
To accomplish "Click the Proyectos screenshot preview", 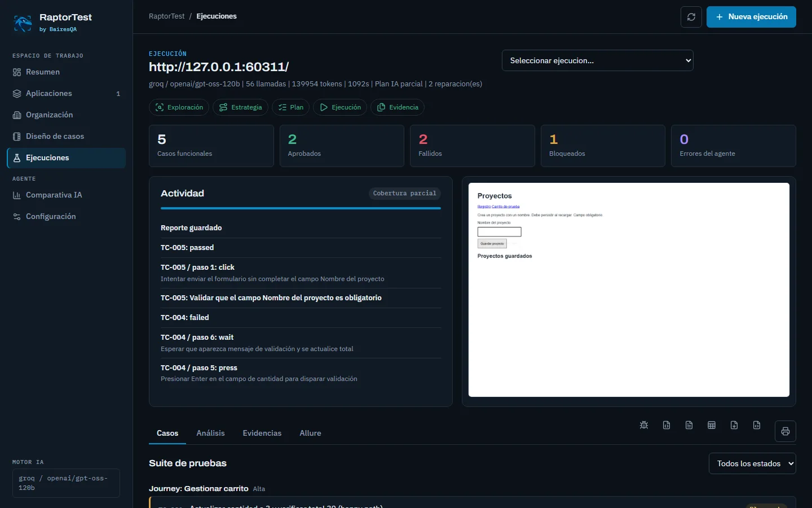I will point(629,290).
